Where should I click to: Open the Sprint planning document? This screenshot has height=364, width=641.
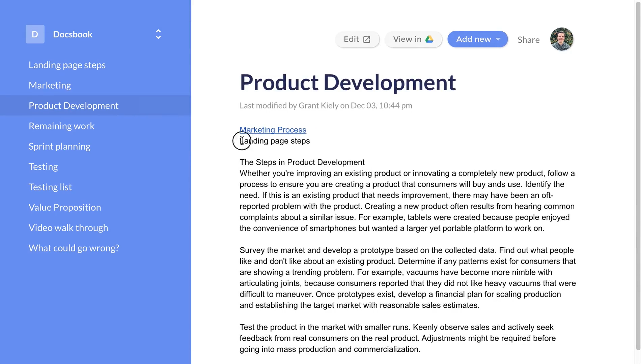click(x=59, y=146)
